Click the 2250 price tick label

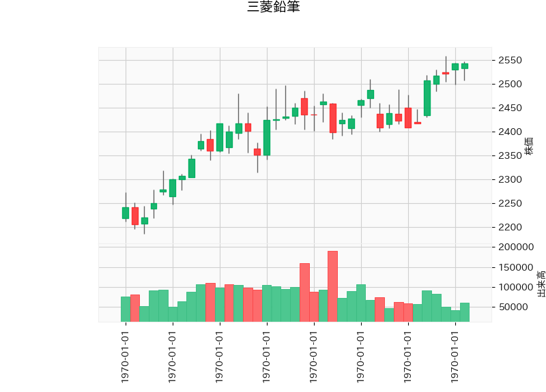(x=510, y=203)
